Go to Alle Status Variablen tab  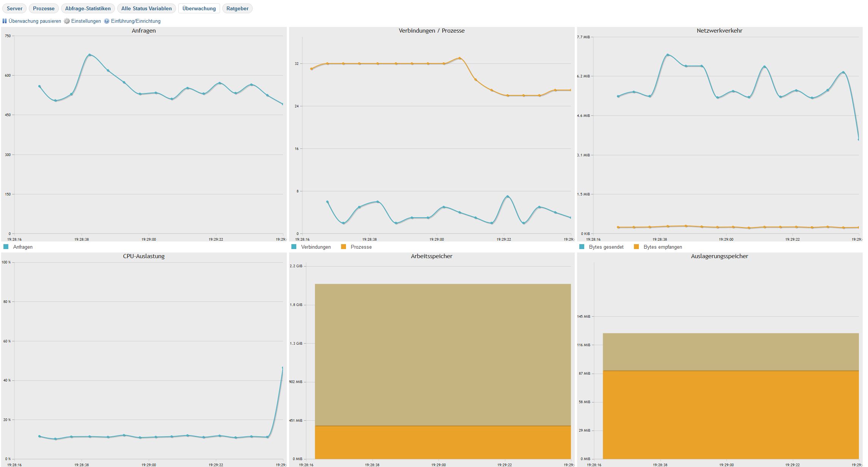(146, 8)
